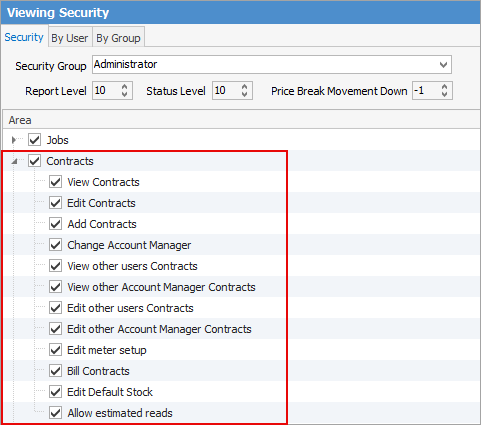Click the Area column header
The width and height of the screenshot is (481, 425).
pos(241,120)
